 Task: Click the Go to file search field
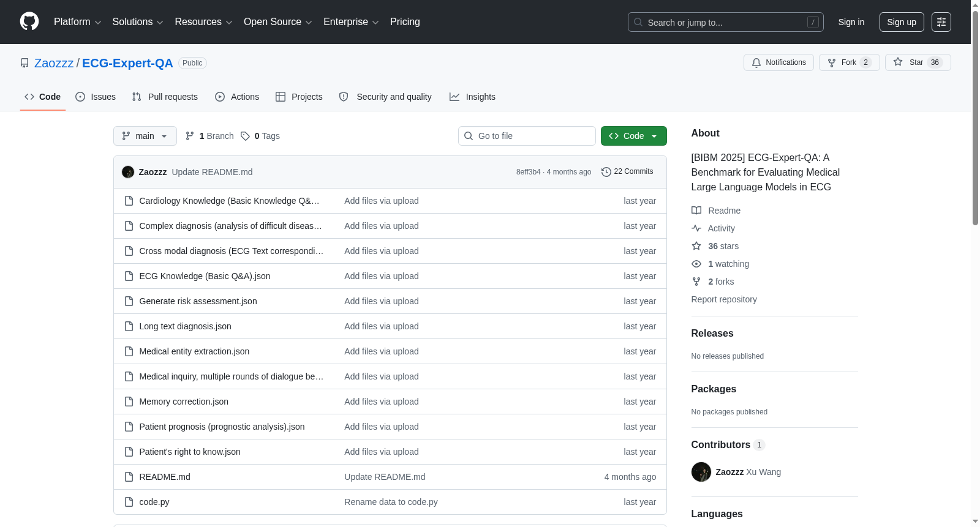(x=527, y=136)
